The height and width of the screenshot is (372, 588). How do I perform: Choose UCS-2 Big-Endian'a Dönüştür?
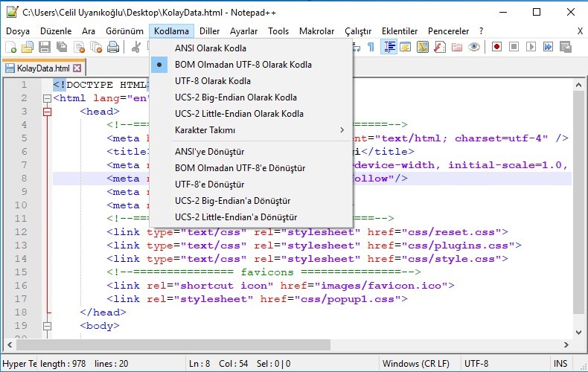(x=251, y=201)
